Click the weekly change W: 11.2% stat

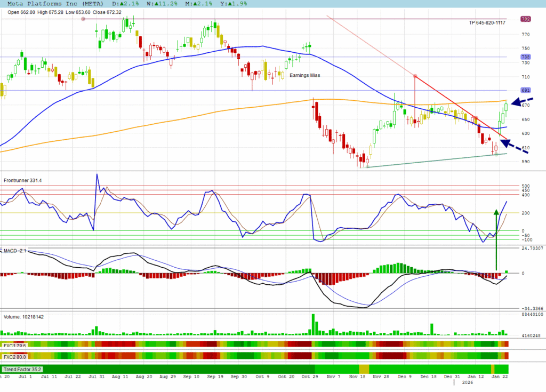click(x=150, y=4)
